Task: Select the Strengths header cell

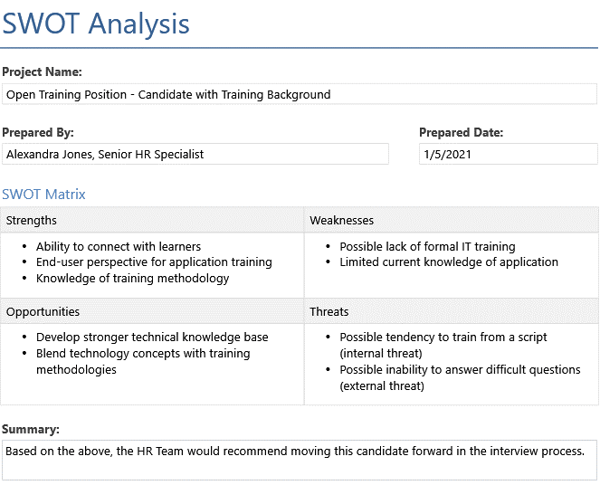Action: click(152, 220)
